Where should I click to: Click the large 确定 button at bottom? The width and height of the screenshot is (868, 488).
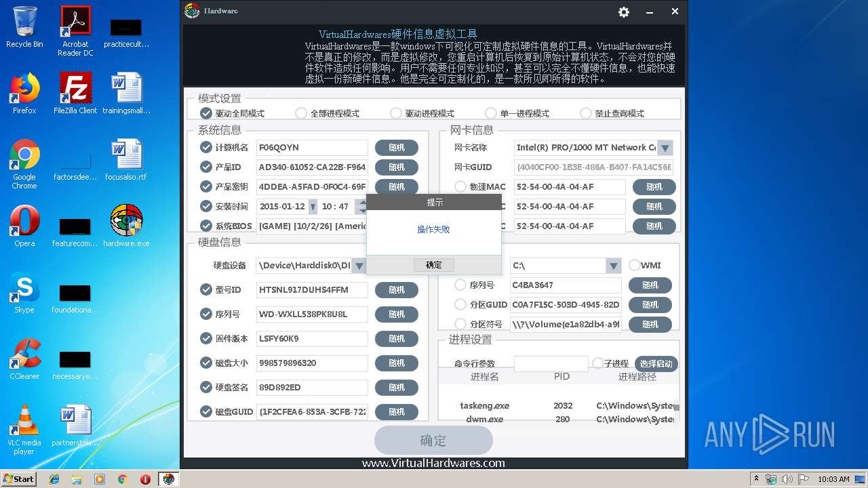433,441
